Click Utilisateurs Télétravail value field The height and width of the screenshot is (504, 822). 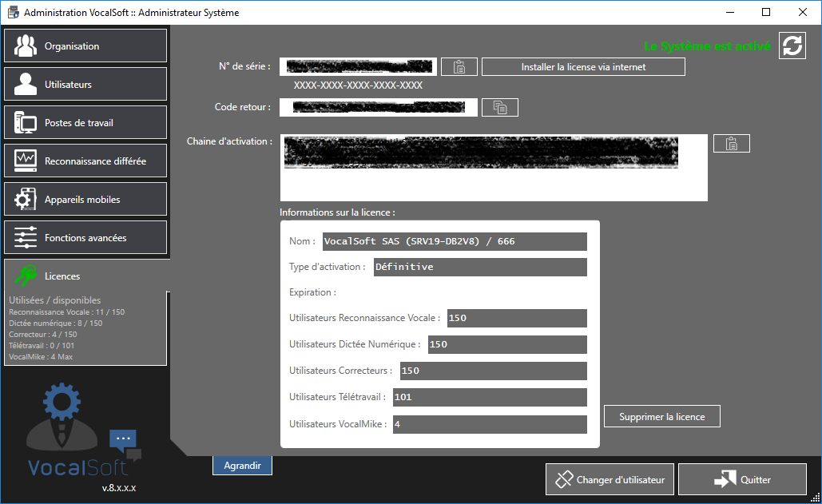(x=490, y=397)
